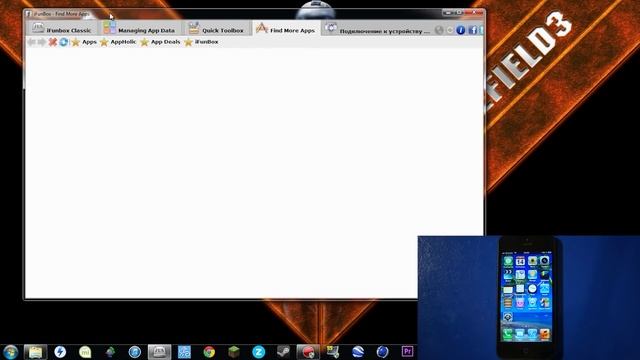Open the 'mi' chat bubble taskbar icon

(x=85, y=352)
